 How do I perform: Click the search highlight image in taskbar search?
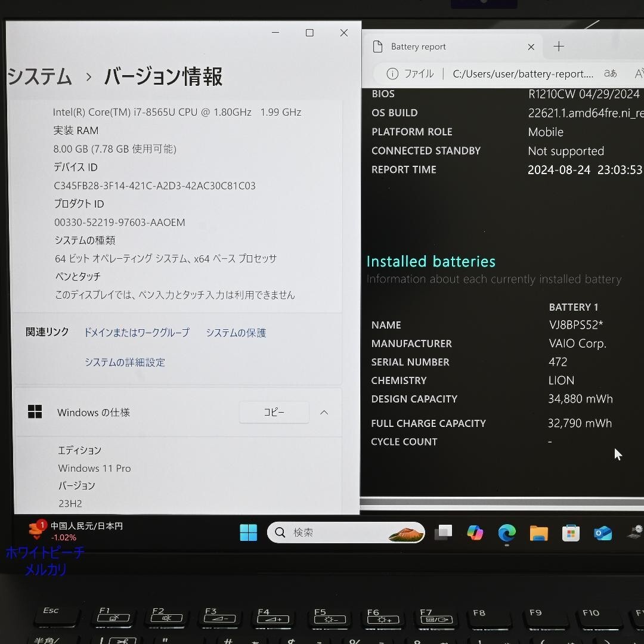point(406,533)
